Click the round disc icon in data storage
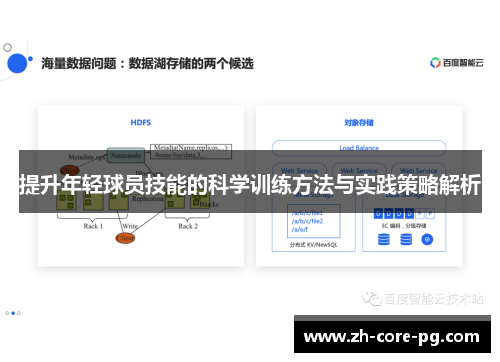The height and width of the screenshot is (362, 500). (427, 239)
